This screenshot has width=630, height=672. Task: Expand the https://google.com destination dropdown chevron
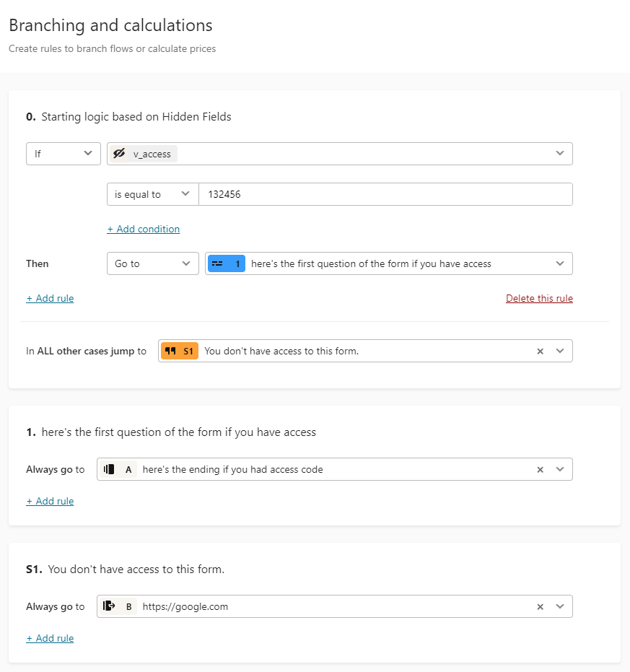pyautogui.click(x=560, y=606)
